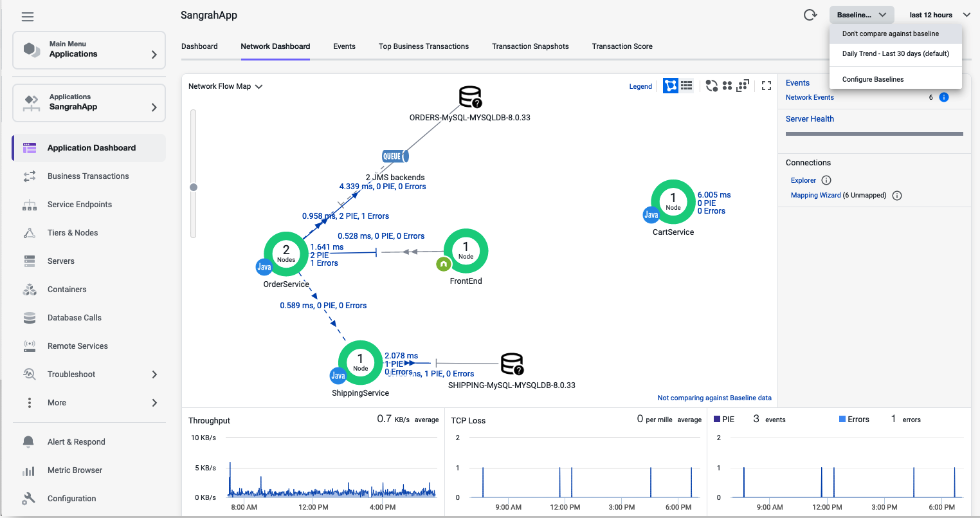
Task: Switch to Transaction Score tab
Action: tap(622, 46)
